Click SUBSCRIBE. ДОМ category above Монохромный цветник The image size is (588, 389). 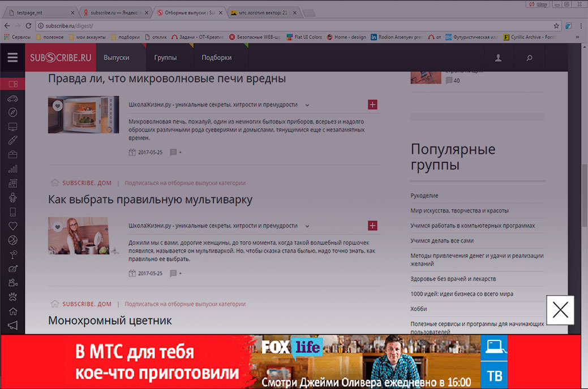[87, 304]
